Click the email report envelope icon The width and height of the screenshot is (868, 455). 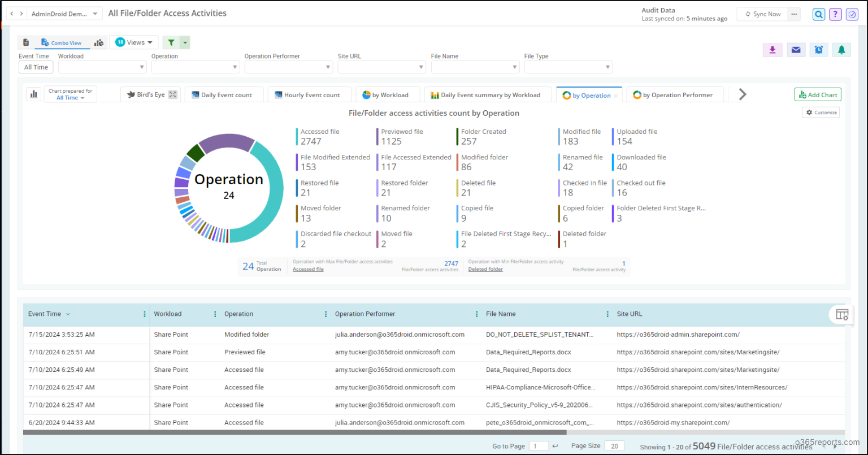click(796, 50)
